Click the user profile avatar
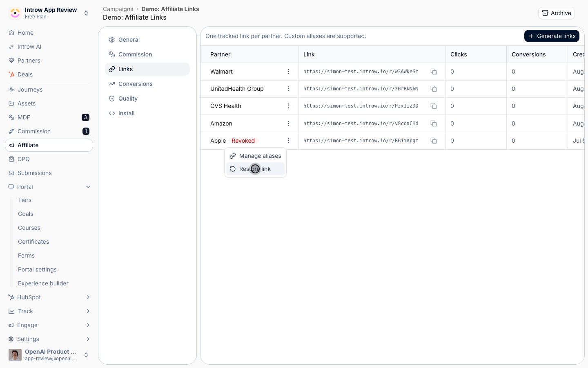 pyautogui.click(x=15, y=355)
